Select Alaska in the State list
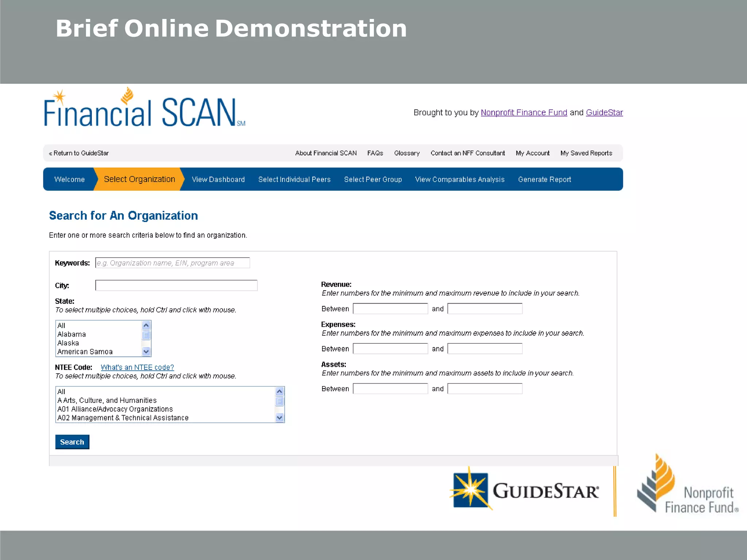 click(x=98, y=343)
